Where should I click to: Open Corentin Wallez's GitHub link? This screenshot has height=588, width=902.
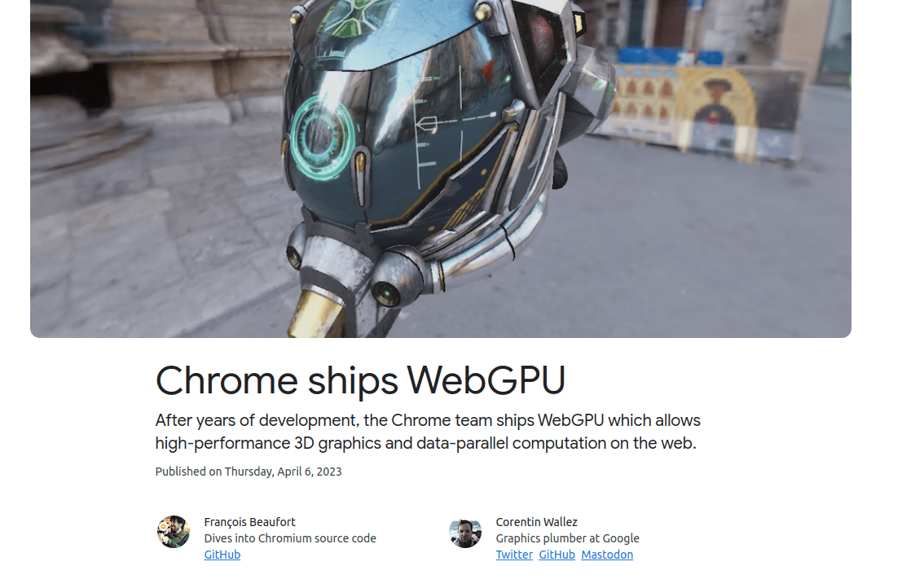pos(557,555)
